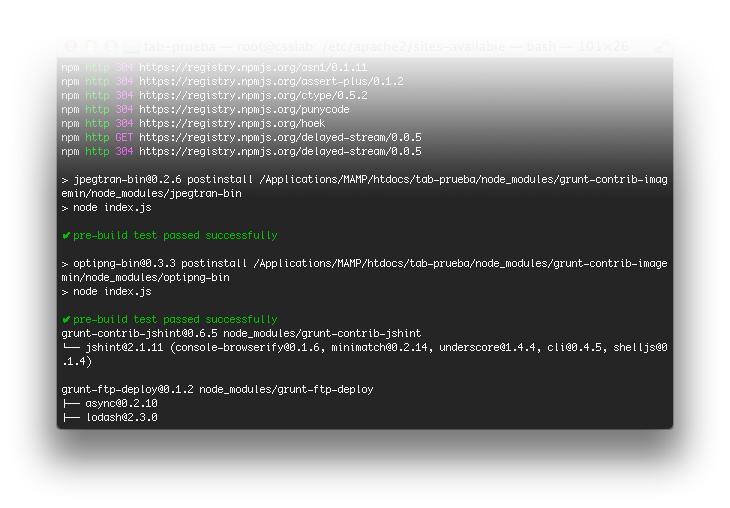Screen dimensions: 730x508
Task: Click the full-screen arrows icon in title bar
Action: (x=661, y=46)
